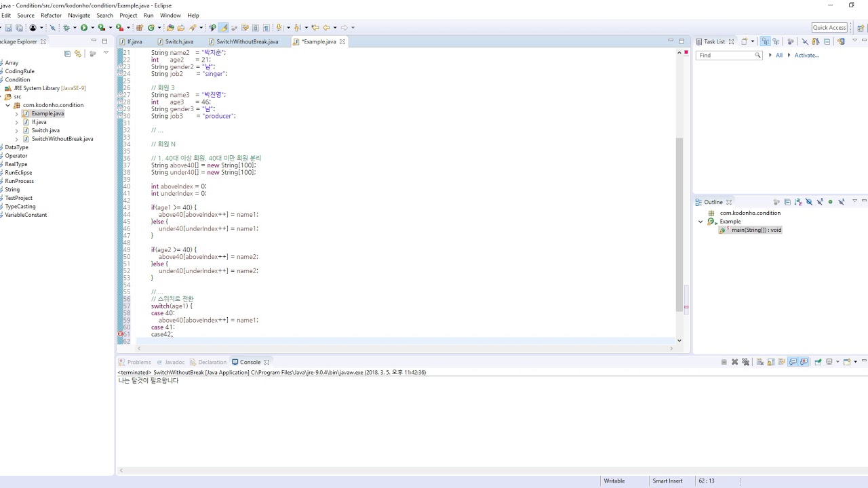Run the program with green Run button
Image resolution: width=868 pixels, height=488 pixels.
pos(84,28)
